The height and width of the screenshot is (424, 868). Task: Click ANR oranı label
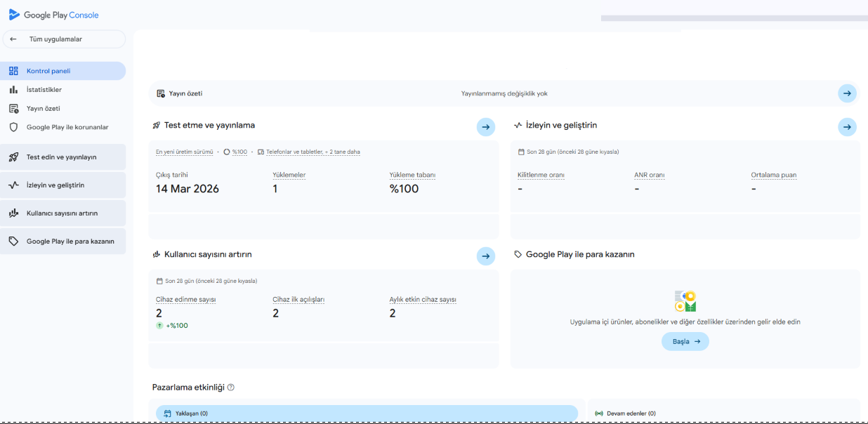pyautogui.click(x=650, y=175)
